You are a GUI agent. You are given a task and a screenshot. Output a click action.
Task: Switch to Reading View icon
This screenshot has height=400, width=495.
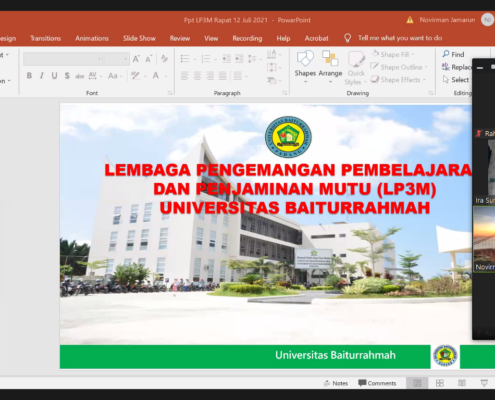[x=462, y=383]
